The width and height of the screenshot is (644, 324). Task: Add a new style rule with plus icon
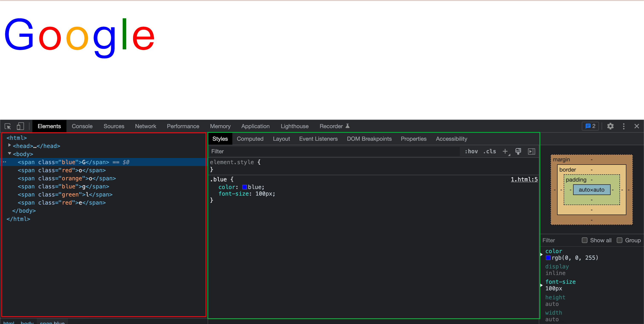click(506, 151)
